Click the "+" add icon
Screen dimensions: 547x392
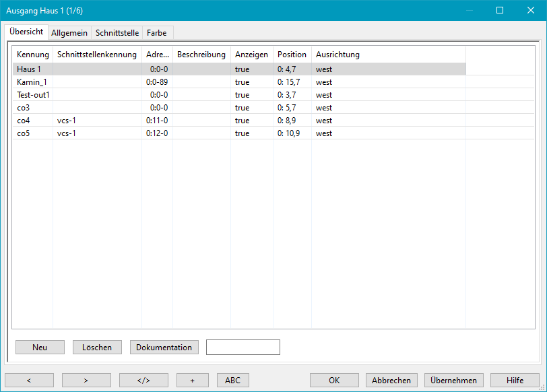point(192,380)
